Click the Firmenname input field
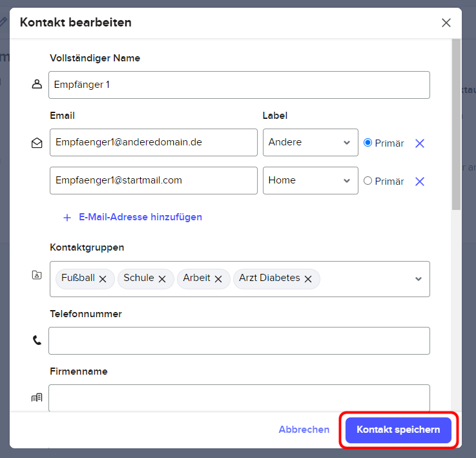The width and height of the screenshot is (476, 458). click(239, 398)
